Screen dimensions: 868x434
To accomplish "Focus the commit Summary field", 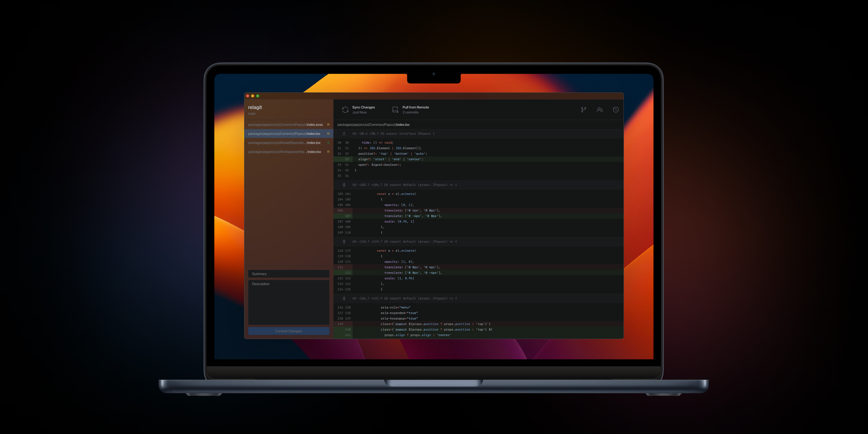I will [x=289, y=274].
